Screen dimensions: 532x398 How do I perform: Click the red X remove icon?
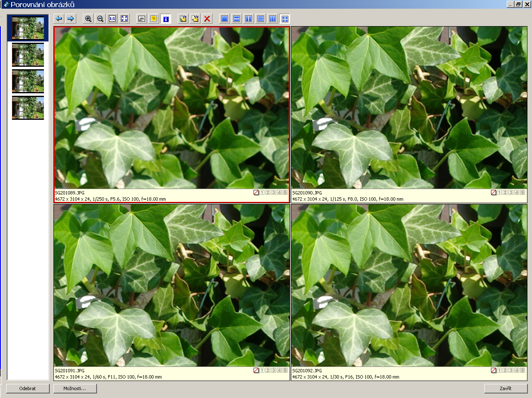(207, 19)
